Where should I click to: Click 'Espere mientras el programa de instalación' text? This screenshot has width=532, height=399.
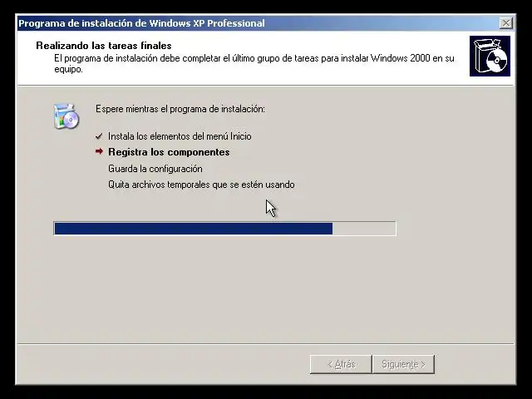tap(180, 109)
